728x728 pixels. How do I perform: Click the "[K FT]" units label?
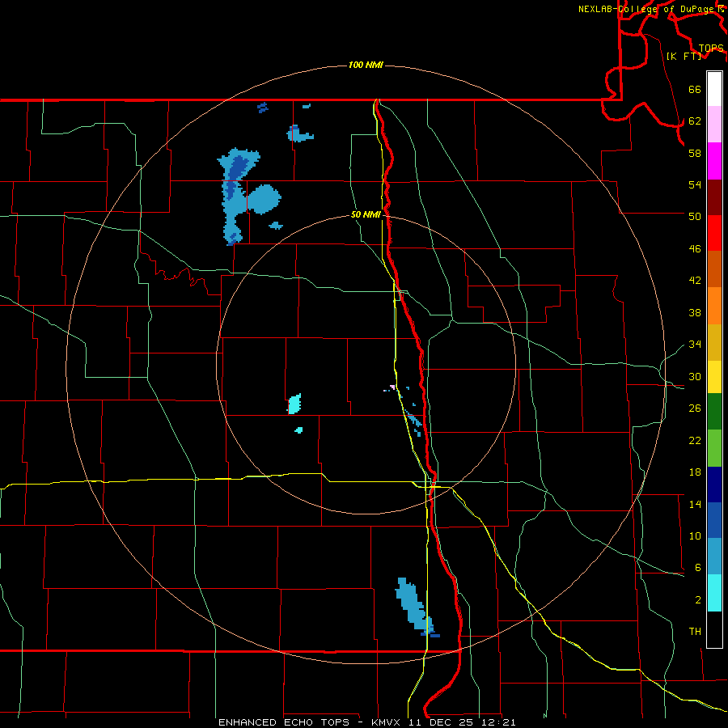tap(684, 56)
